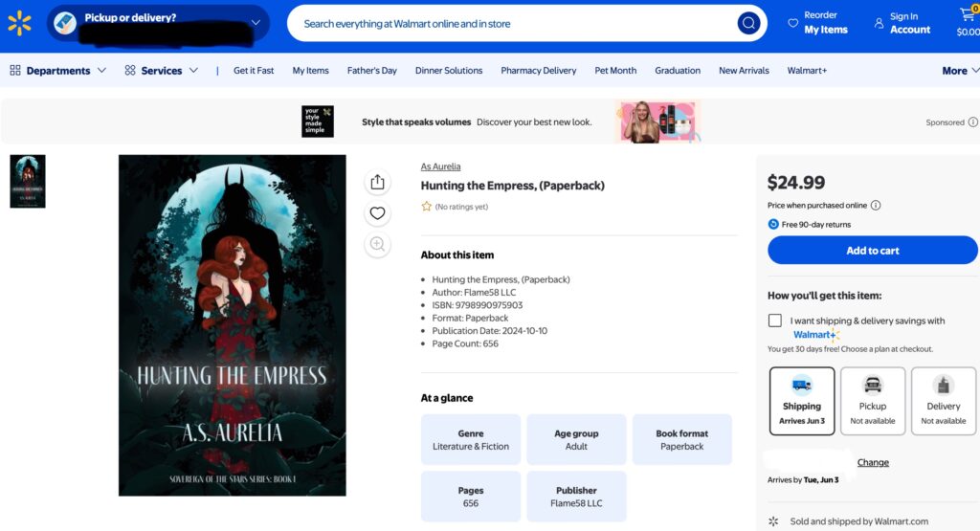Image resolution: width=980 pixels, height=531 pixels.
Task: Click the search magnifier button
Action: pos(748,24)
